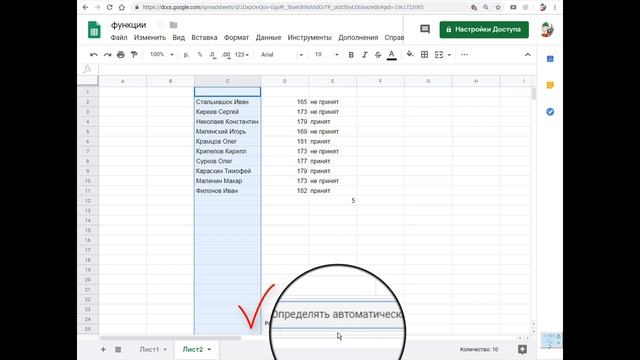The height and width of the screenshot is (360, 640).
Task: Expand merge cells dropdown arrow
Action: click(449, 55)
